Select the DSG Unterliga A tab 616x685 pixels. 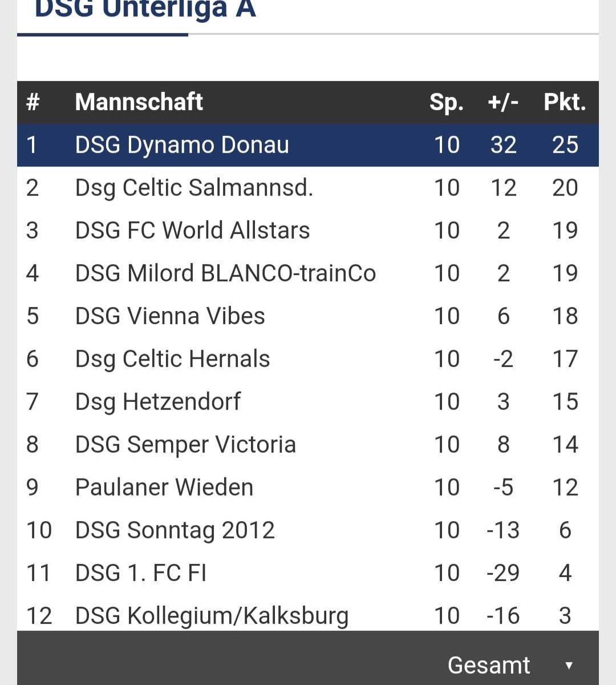click(x=145, y=10)
